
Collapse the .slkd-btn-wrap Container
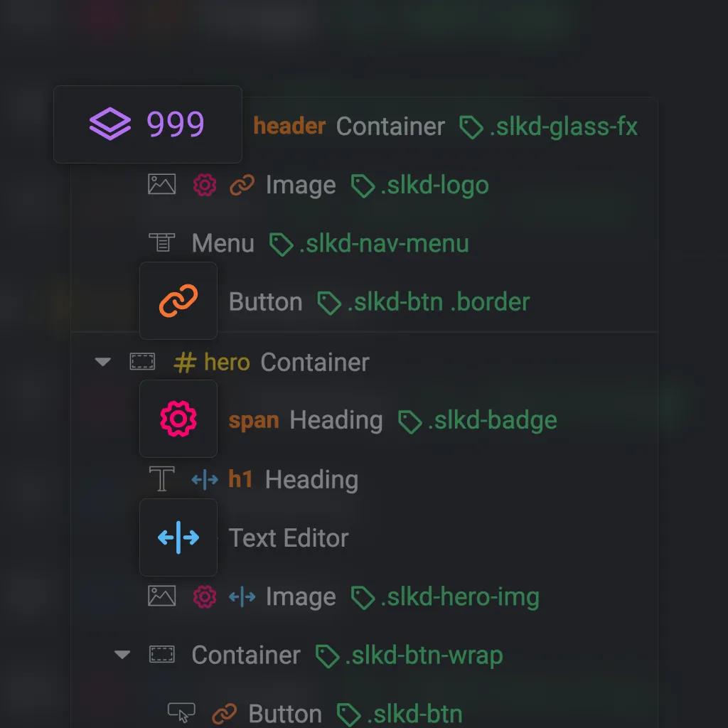coord(122,654)
